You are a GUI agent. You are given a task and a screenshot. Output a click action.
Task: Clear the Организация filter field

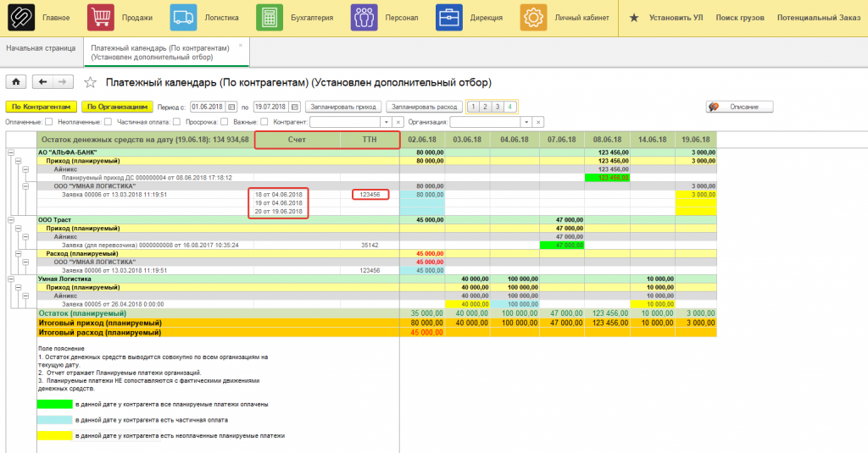click(x=538, y=122)
